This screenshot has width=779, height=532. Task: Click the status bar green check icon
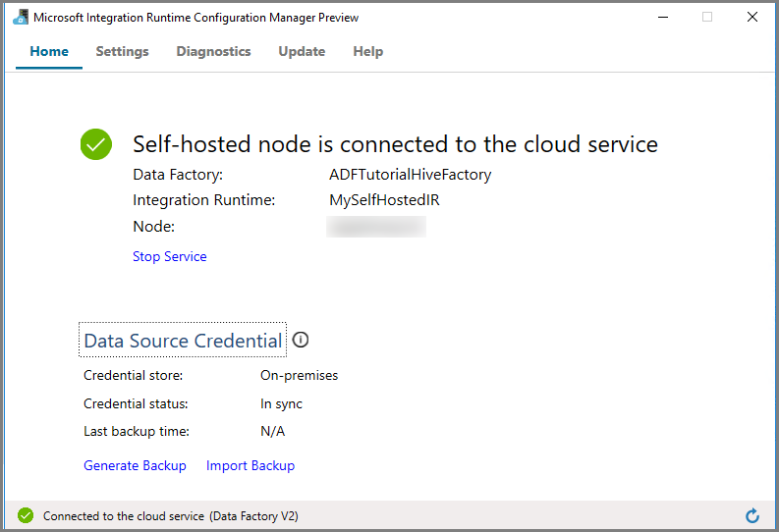pos(26,515)
